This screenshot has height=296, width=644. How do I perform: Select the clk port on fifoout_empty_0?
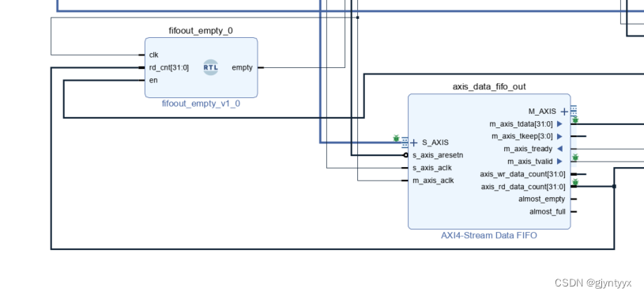coord(154,55)
